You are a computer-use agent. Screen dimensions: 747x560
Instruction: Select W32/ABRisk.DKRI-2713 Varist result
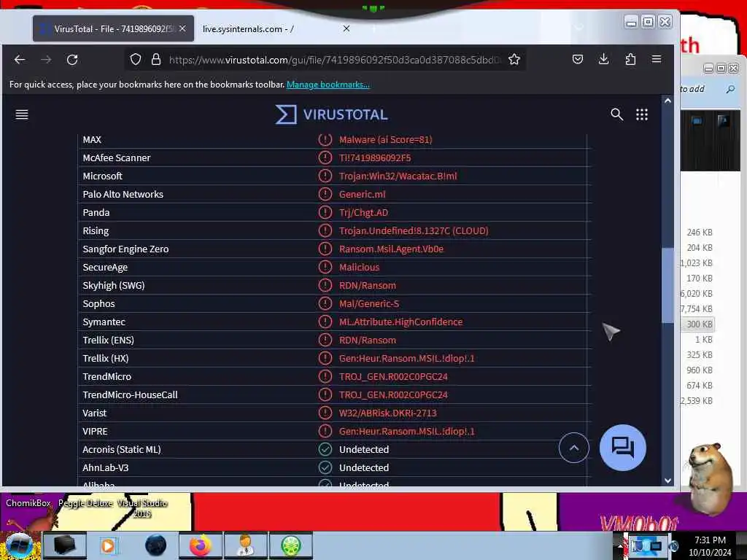coord(388,413)
